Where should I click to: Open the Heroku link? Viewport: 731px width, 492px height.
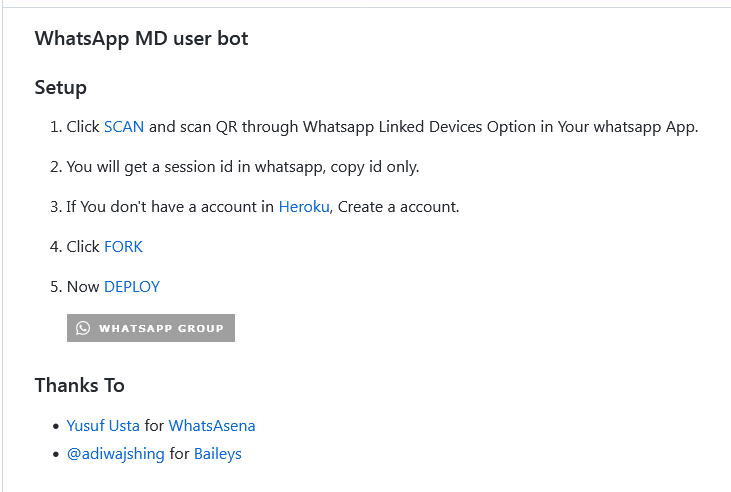click(x=304, y=207)
